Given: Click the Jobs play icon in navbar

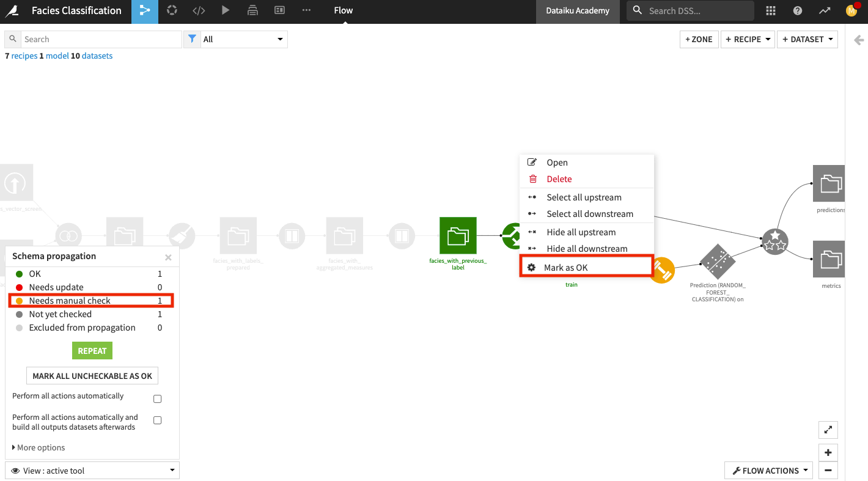Looking at the screenshot, I should pyautogui.click(x=226, y=11).
